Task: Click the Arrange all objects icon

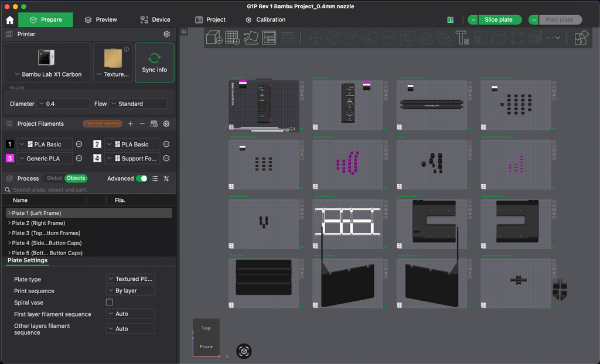Action: [x=270, y=37]
